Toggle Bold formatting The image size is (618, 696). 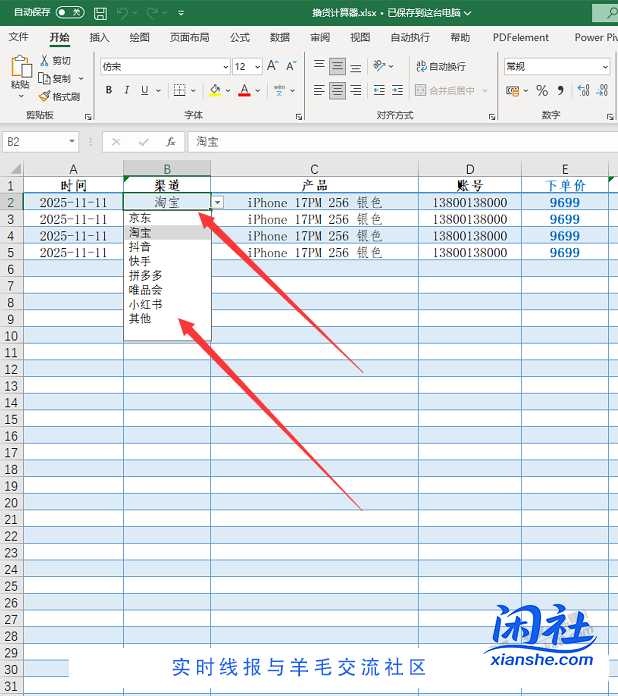(109, 90)
